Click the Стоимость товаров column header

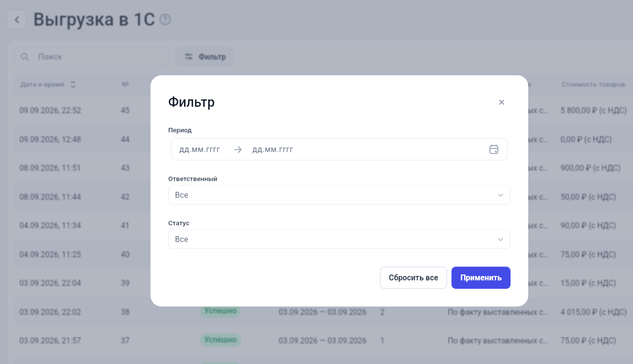pyautogui.click(x=593, y=85)
